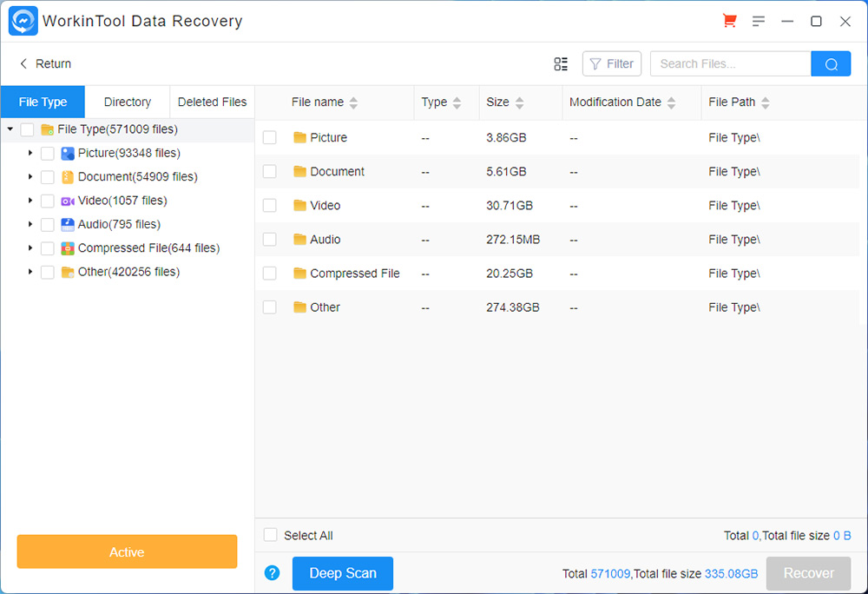Click the Other folder icon in tree
This screenshot has height=594, width=868.
tap(68, 273)
